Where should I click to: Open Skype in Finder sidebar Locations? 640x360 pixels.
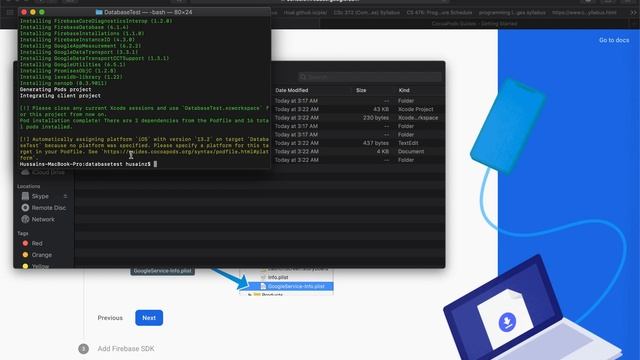tap(40, 196)
